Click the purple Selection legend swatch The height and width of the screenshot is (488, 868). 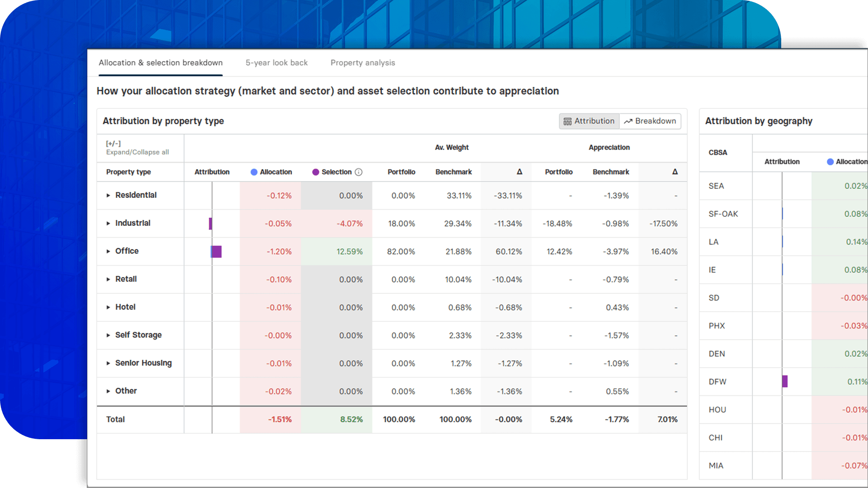(316, 172)
